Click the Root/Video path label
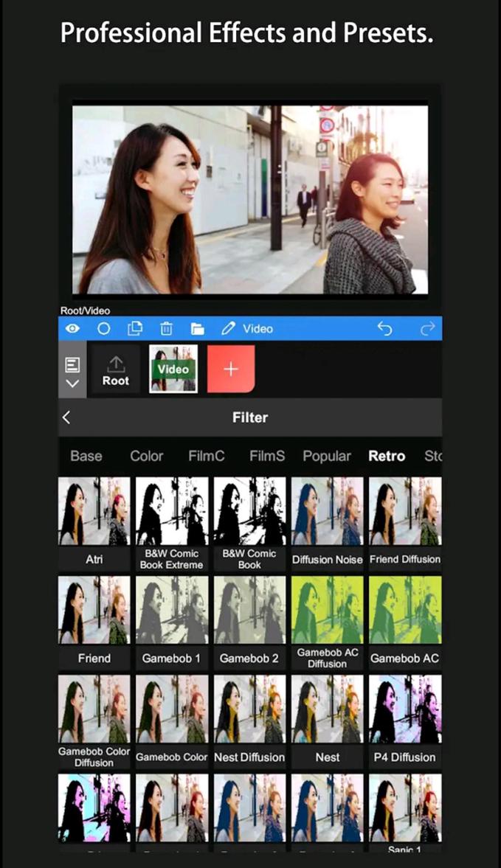The height and width of the screenshot is (868, 501). [x=86, y=310]
